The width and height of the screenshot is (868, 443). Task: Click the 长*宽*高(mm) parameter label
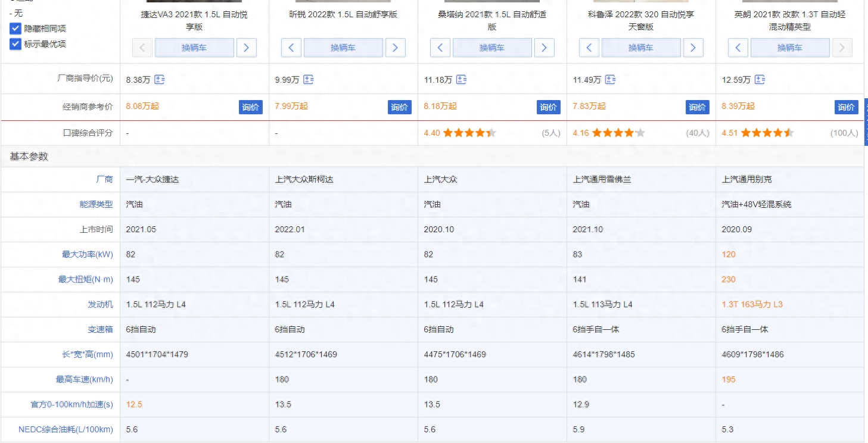(88, 354)
